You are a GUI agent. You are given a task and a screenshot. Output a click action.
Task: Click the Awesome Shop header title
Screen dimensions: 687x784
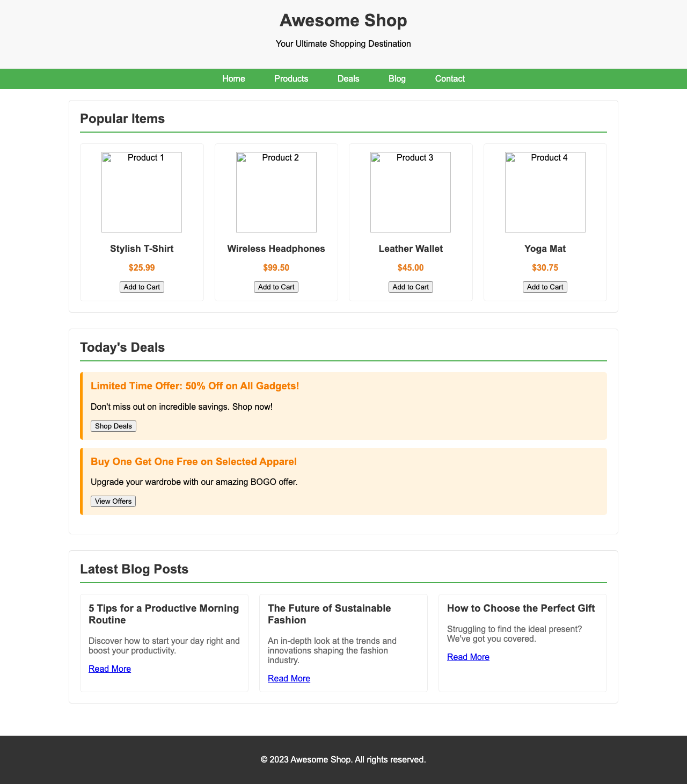click(343, 20)
